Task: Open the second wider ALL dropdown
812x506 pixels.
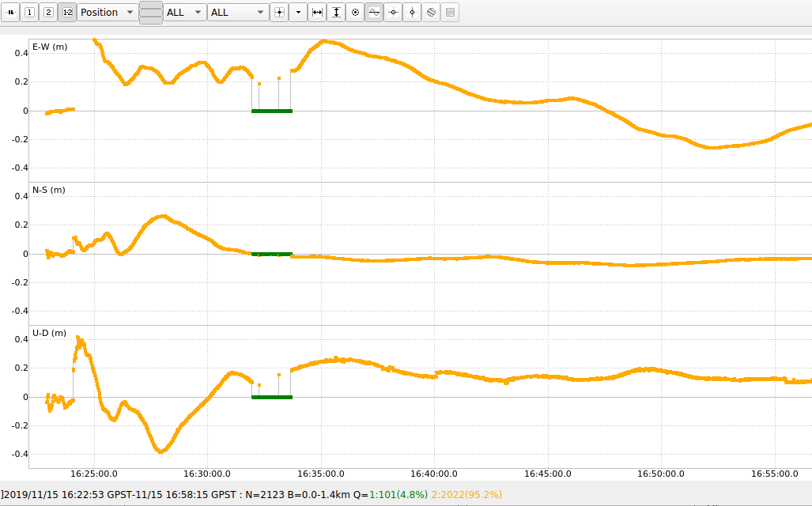Action: [x=238, y=13]
